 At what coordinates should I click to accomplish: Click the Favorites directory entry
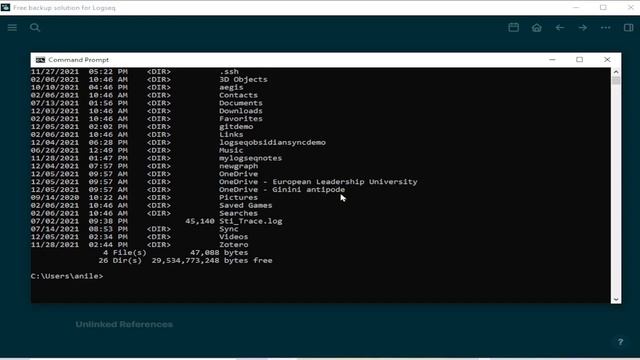(x=241, y=119)
